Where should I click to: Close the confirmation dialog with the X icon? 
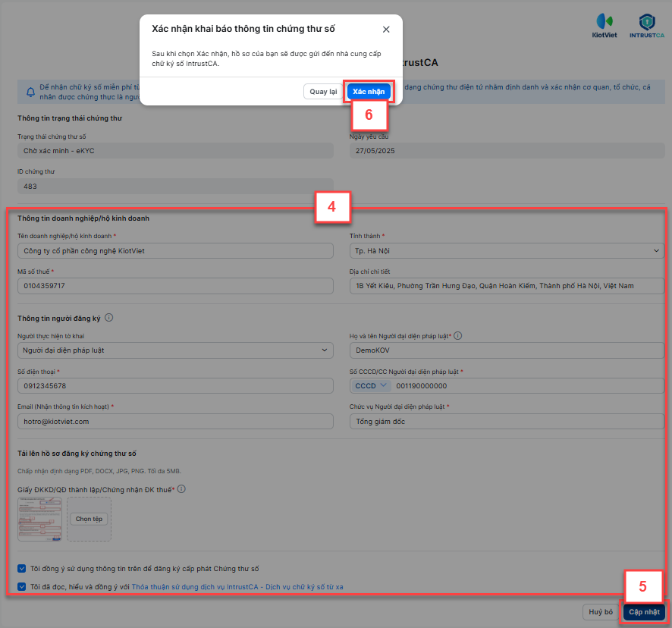pos(386,29)
